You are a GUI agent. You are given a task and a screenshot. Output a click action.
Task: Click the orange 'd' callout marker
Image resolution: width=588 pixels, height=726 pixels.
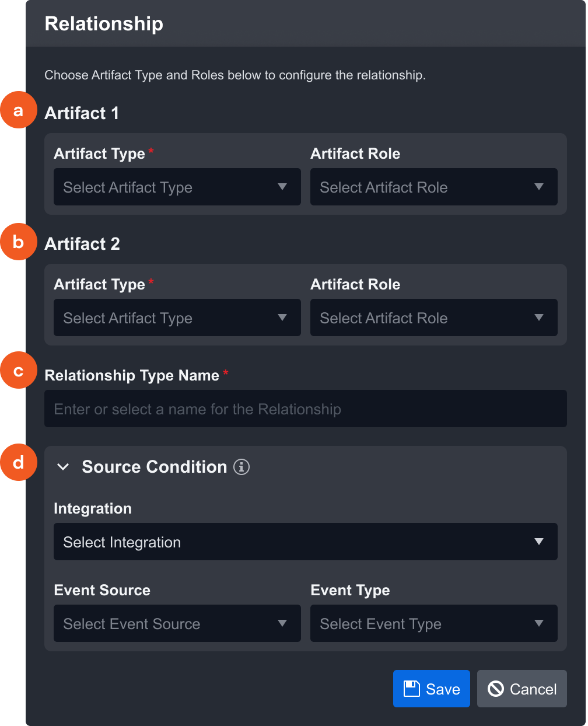pos(19,462)
